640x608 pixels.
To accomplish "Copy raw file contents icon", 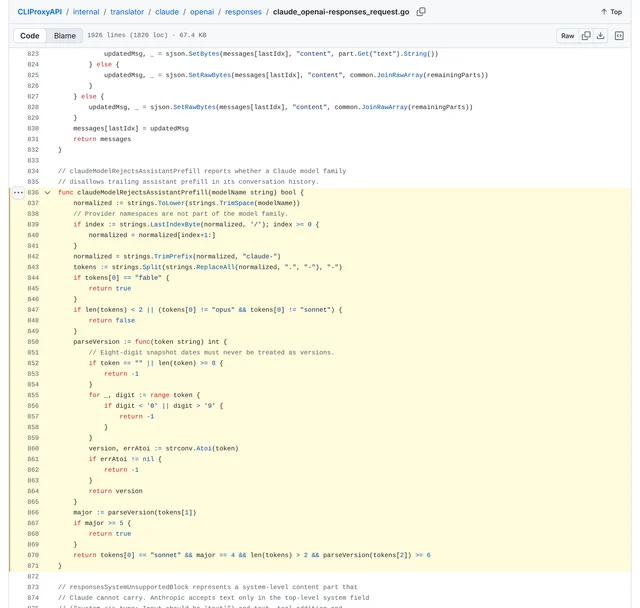I will (586, 36).
